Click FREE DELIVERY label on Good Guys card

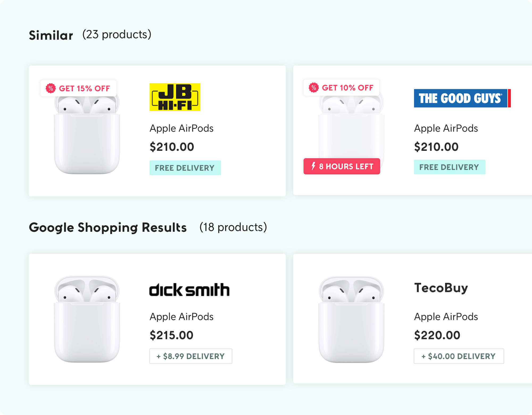pyautogui.click(x=450, y=167)
